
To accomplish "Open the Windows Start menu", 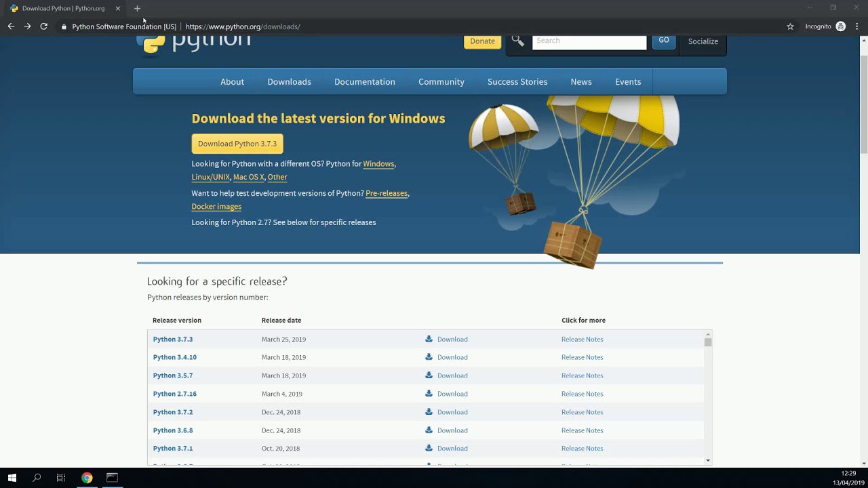I will point(12,478).
